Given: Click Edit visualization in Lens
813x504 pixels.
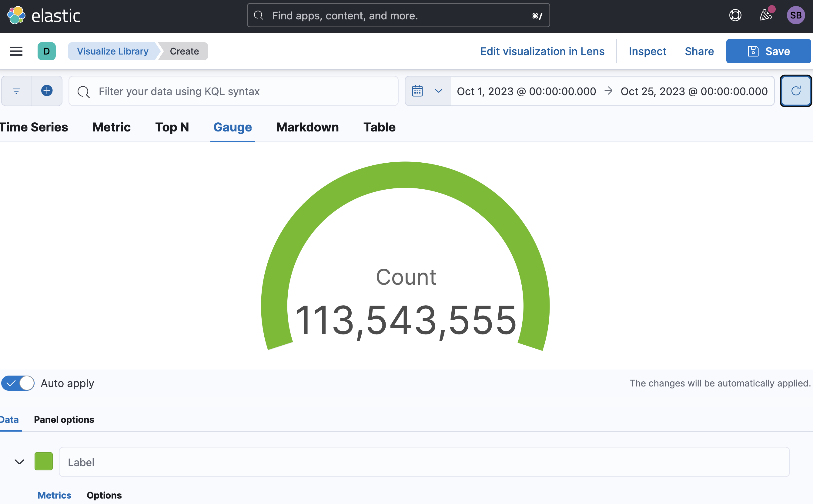Looking at the screenshot, I should click(x=542, y=51).
